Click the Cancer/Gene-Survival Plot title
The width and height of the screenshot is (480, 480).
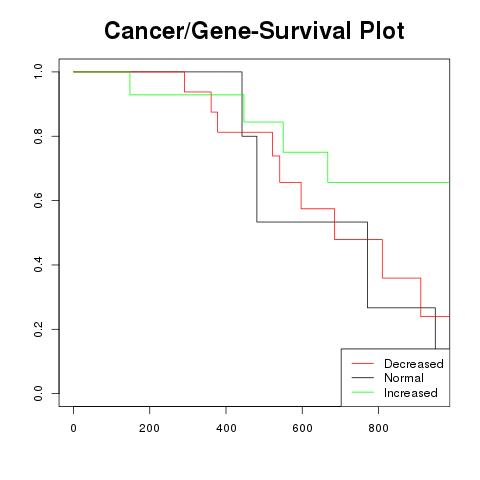(254, 30)
